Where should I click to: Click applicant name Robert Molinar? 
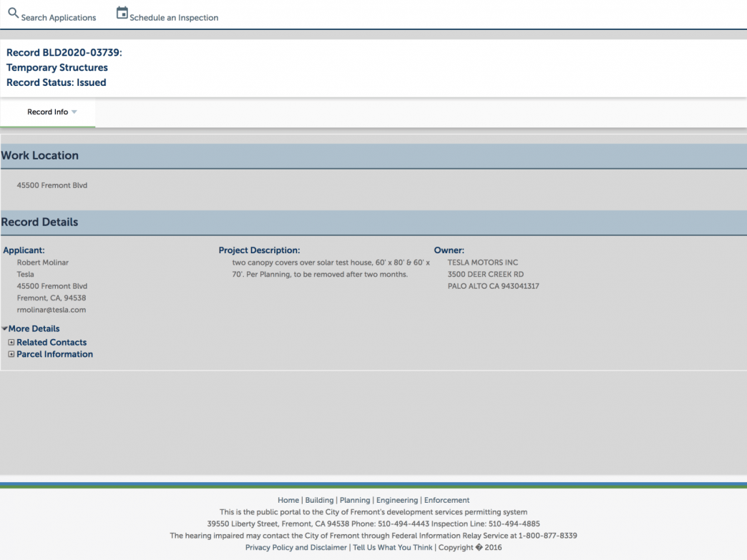[43, 262]
